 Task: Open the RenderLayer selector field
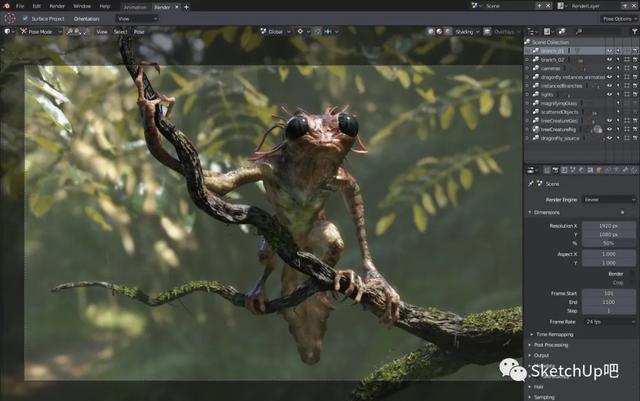click(594, 6)
